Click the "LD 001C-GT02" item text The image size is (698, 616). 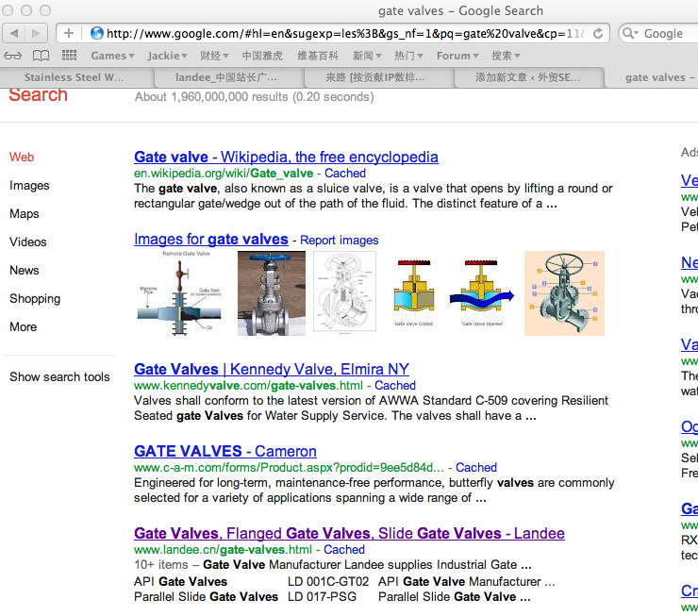(x=328, y=582)
